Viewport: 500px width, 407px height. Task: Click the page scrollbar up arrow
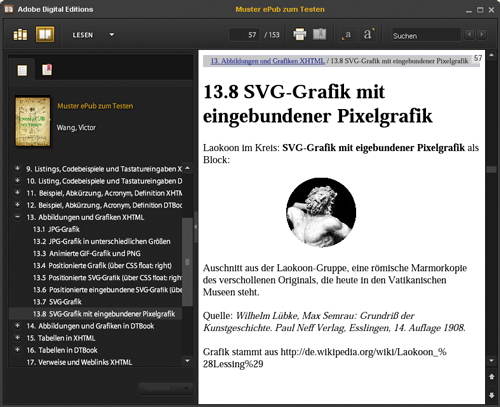point(491,55)
